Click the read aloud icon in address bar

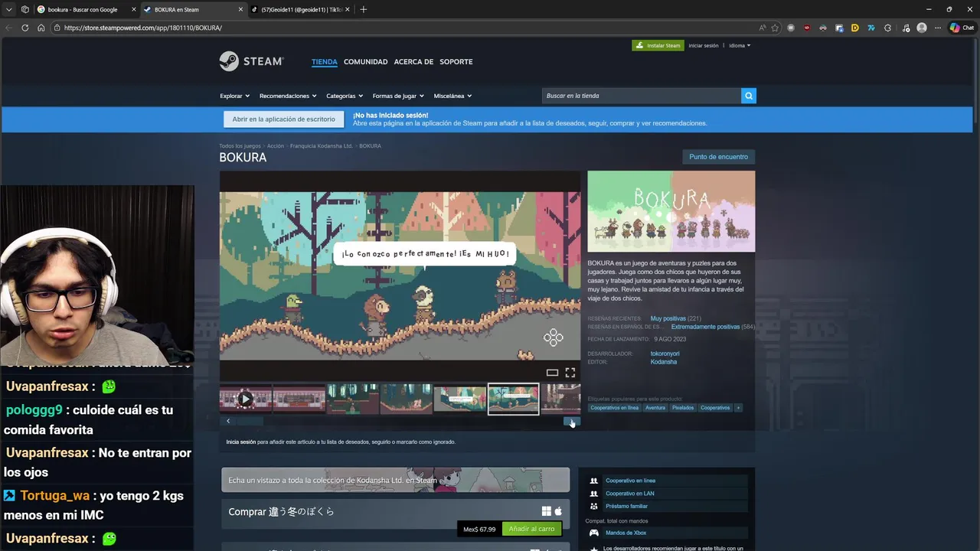763,28
